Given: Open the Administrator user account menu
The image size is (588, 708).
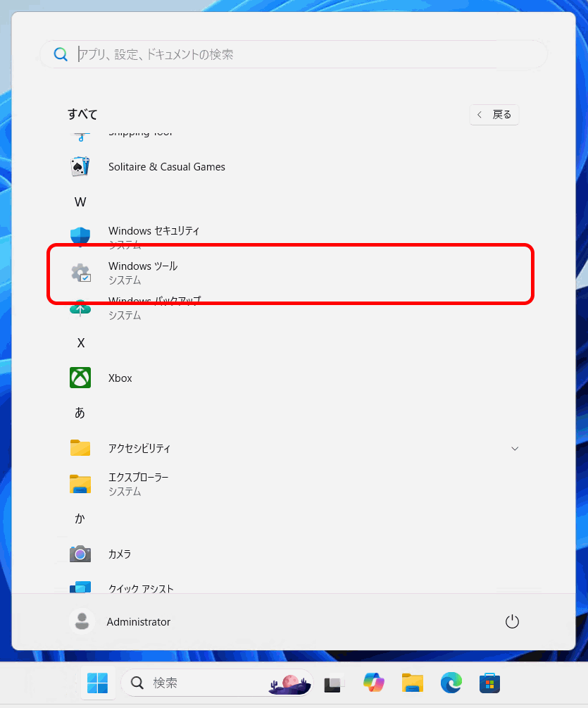Looking at the screenshot, I should point(121,621).
